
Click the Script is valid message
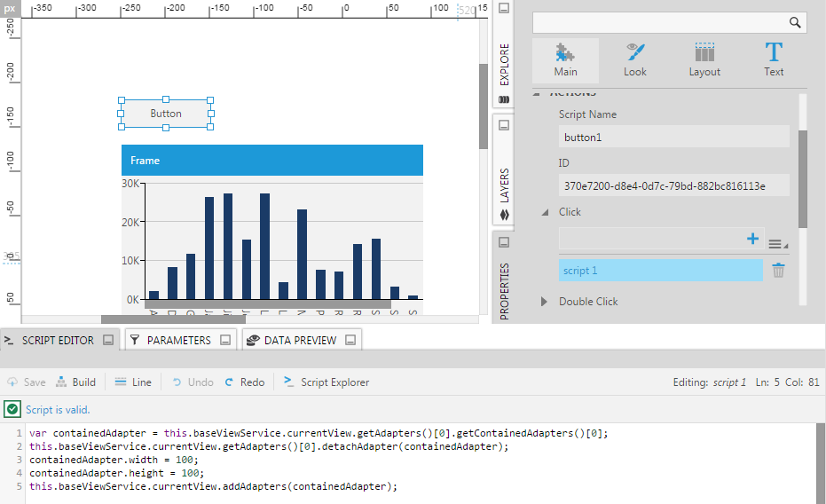58,410
